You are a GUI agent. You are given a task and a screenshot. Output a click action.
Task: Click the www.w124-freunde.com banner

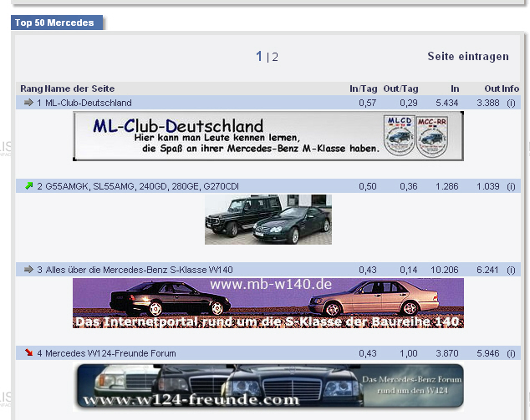point(268,387)
